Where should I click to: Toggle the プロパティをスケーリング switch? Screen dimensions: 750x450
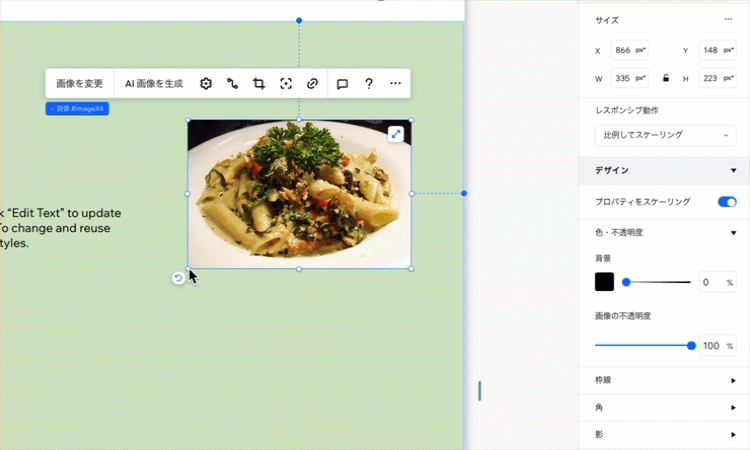727,202
